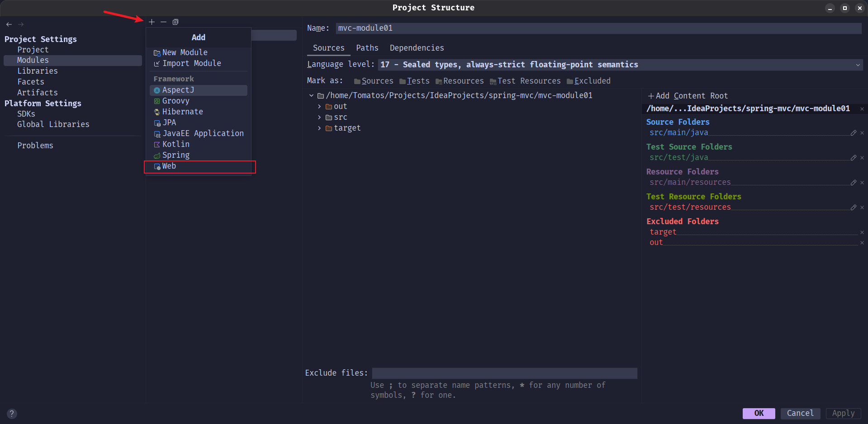Mark folder as Test Resources
Screen dimensions: 868x424
(525, 81)
